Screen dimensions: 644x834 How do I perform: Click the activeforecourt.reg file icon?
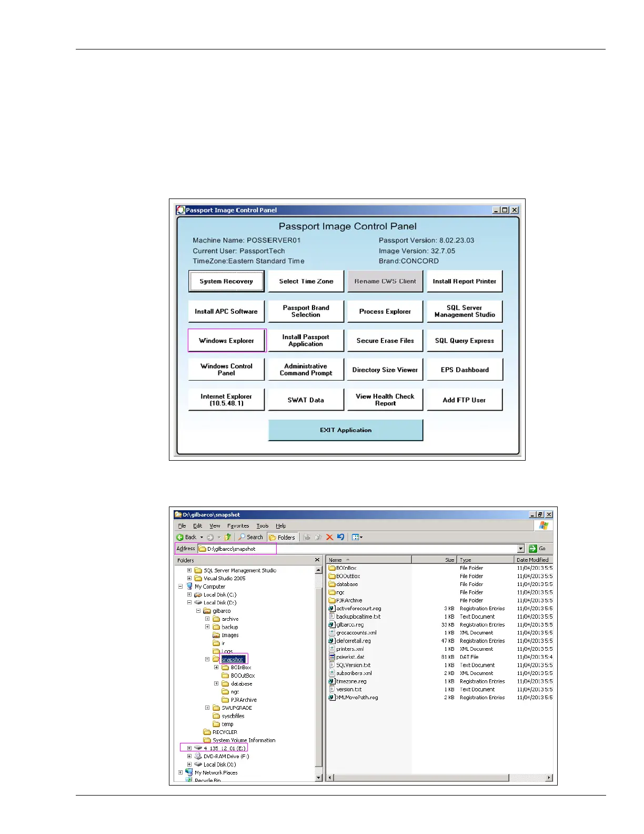click(x=332, y=609)
